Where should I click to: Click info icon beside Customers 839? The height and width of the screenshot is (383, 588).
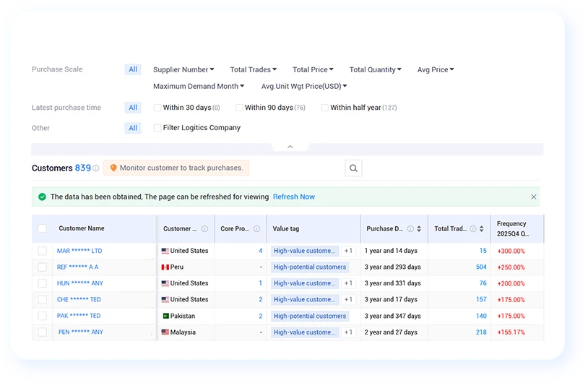pos(96,168)
